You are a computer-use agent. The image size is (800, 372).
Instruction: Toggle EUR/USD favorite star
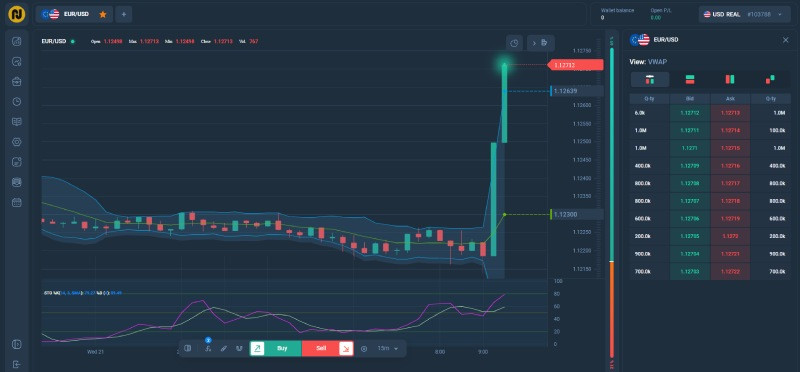coord(103,14)
